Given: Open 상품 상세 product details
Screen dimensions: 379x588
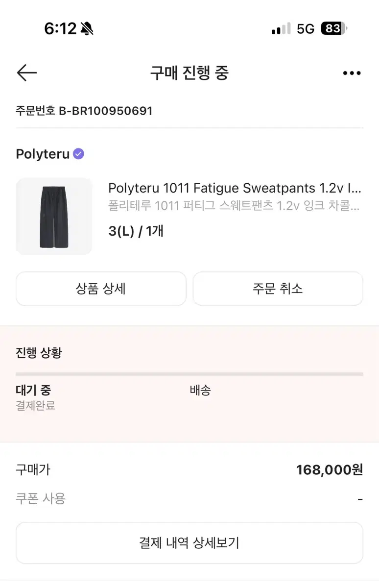Looking at the screenshot, I should [101, 289].
